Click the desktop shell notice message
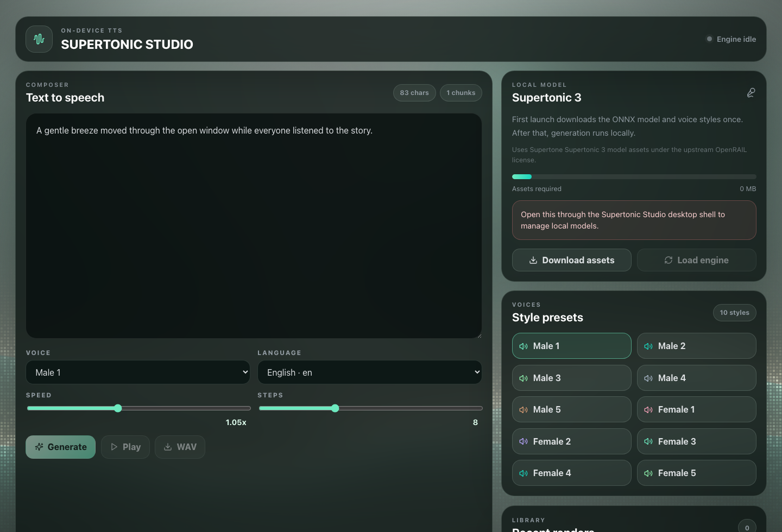The width and height of the screenshot is (782, 532). point(634,220)
